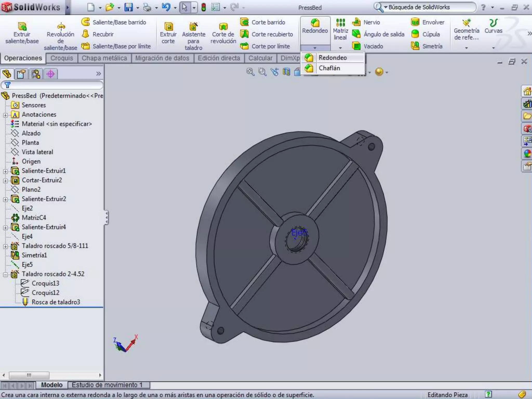This screenshot has width=532, height=399.
Task: Select the Corte de revolución tool
Action: coord(223,33)
